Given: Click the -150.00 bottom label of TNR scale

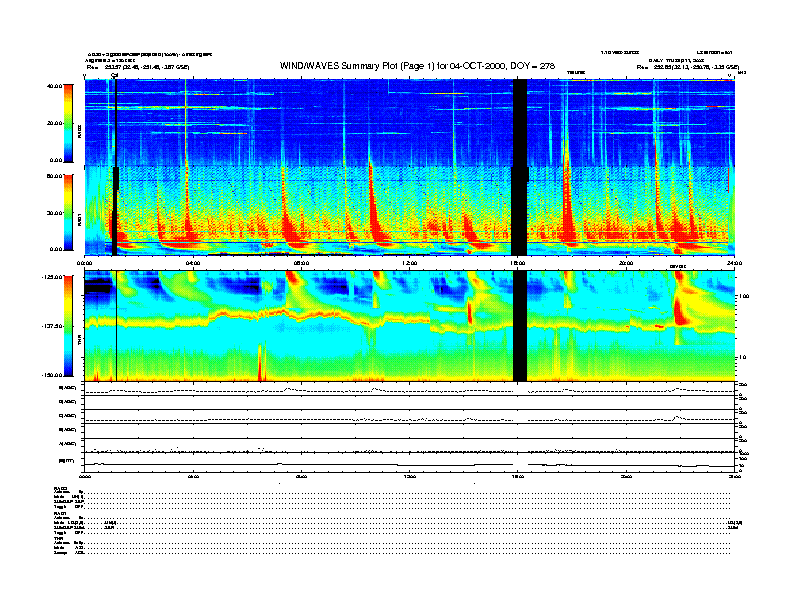Looking at the screenshot, I should click(50, 375).
